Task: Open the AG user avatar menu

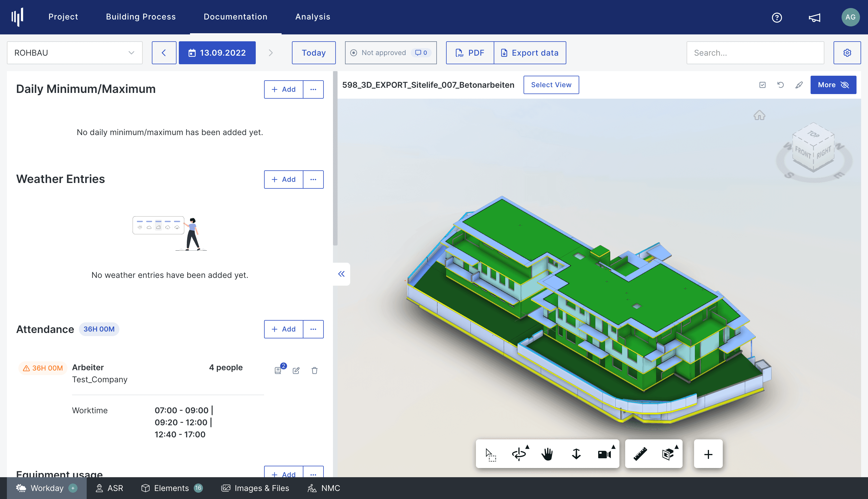Action: click(850, 17)
